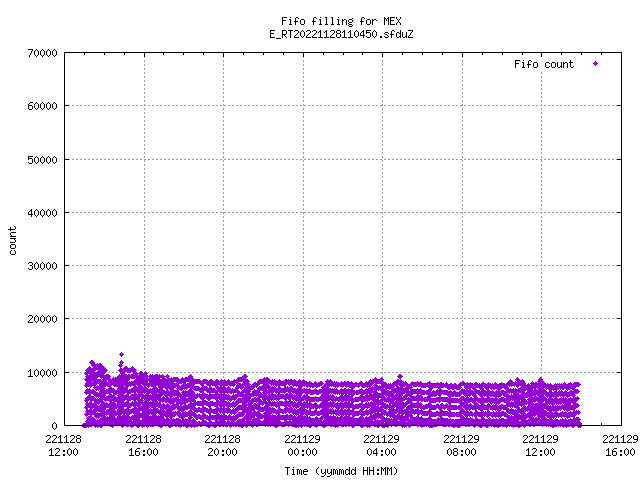
Task: Click the x-axis label '221129 00:00'
Action: pyautogui.click(x=302, y=446)
